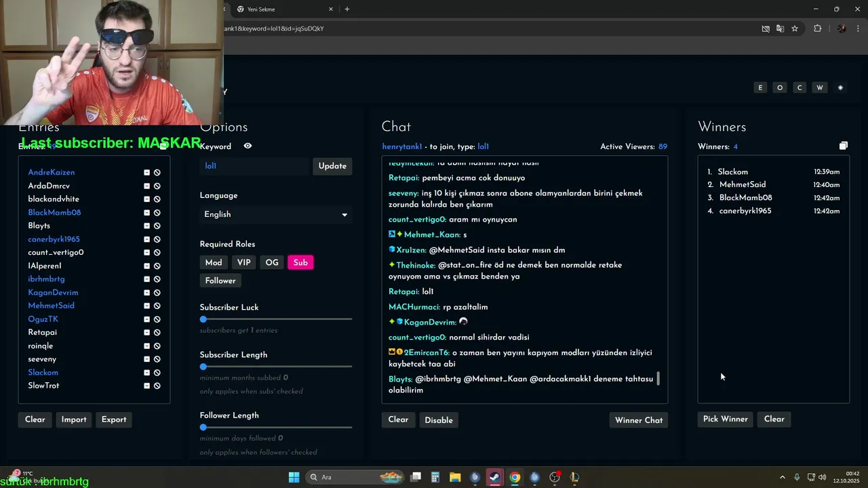
Task: Open Google Chrome from the taskbar
Action: pyautogui.click(x=515, y=477)
